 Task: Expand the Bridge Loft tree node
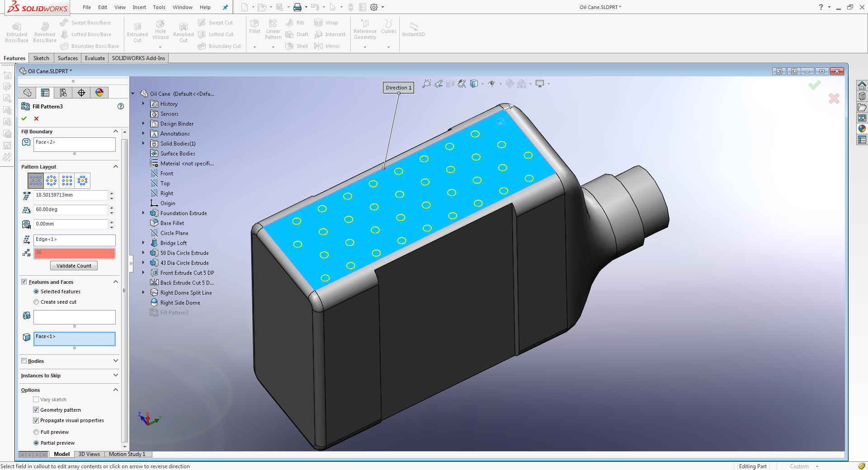143,243
